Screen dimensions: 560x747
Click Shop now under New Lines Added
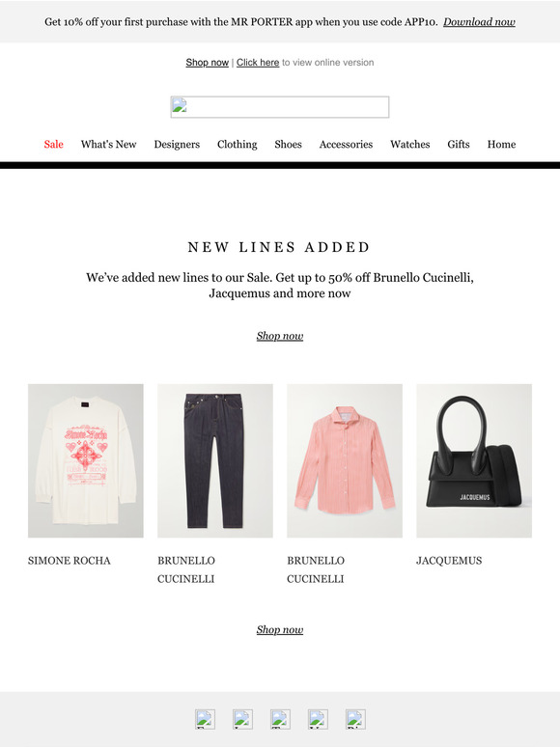click(x=280, y=336)
